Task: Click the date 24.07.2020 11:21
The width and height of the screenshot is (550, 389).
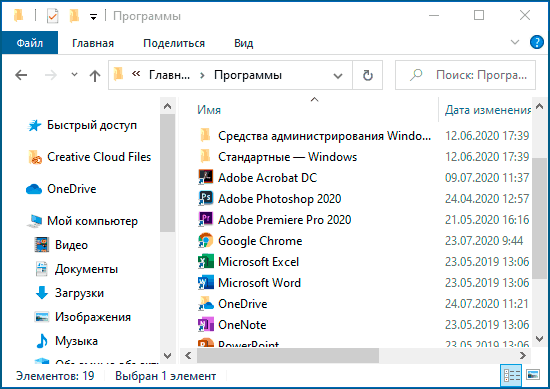Action: click(486, 304)
